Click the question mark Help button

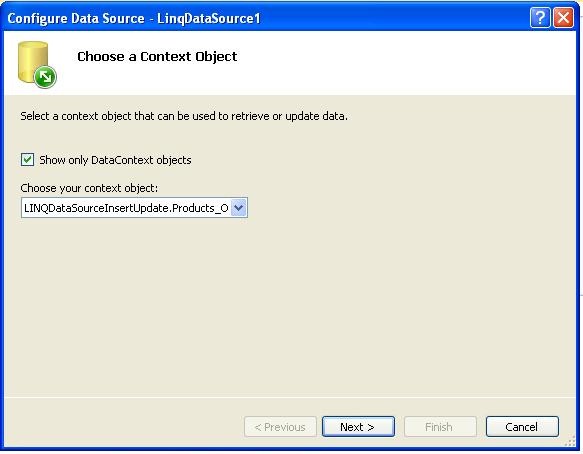pos(540,17)
